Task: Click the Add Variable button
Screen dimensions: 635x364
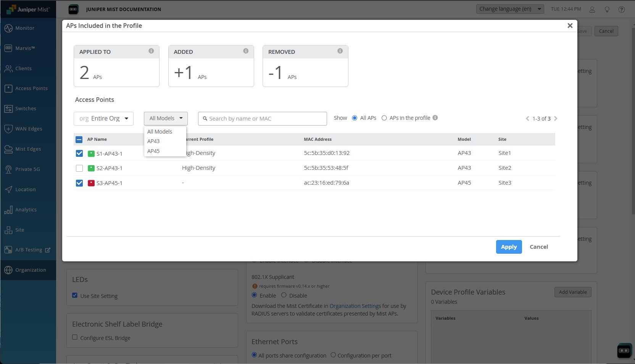Action: 573,292
